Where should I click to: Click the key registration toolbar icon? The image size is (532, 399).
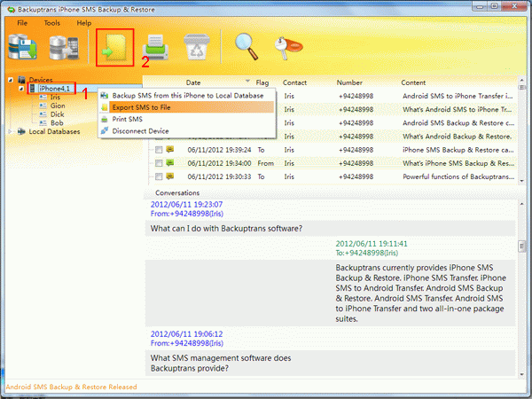coord(288,48)
